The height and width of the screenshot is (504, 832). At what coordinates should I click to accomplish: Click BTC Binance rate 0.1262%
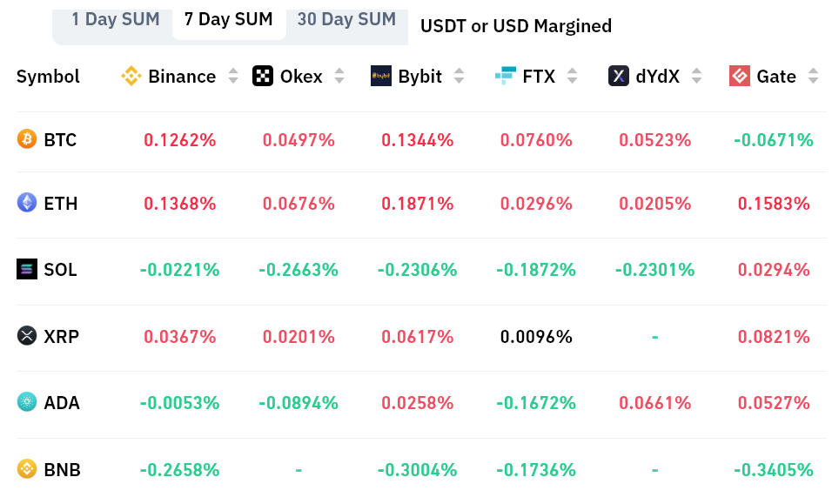pyautogui.click(x=180, y=139)
